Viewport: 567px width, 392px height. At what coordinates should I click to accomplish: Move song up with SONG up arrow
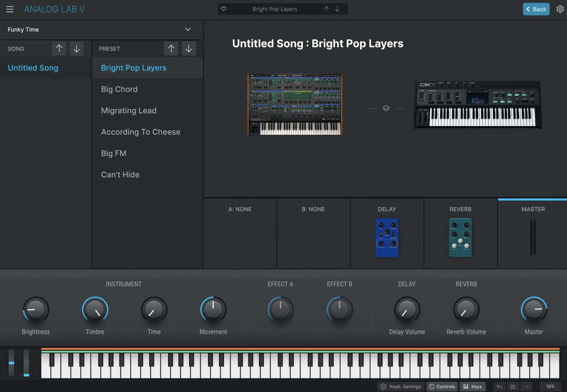(x=59, y=49)
